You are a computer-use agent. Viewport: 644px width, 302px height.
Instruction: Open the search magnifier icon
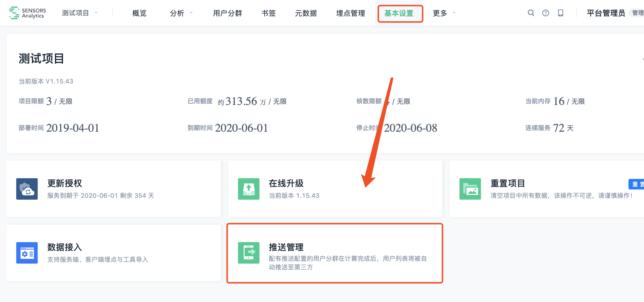tap(531, 13)
